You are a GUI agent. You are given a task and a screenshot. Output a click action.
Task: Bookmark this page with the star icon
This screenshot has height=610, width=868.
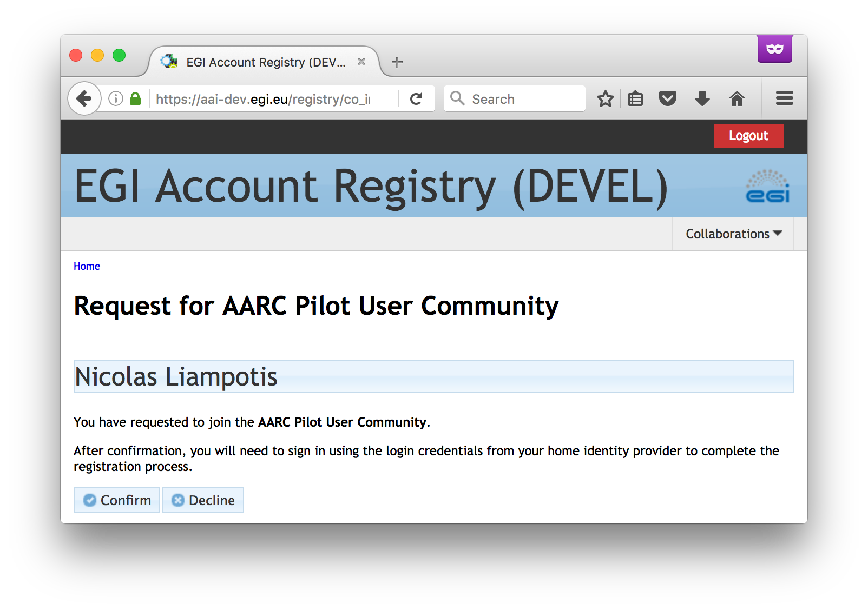pyautogui.click(x=605, y=98)
